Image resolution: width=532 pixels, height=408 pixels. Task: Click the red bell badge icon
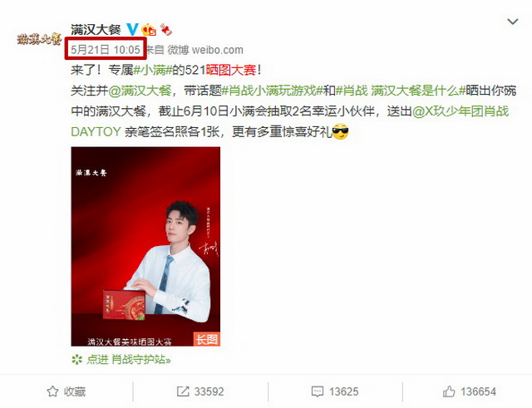pos(166,30)
